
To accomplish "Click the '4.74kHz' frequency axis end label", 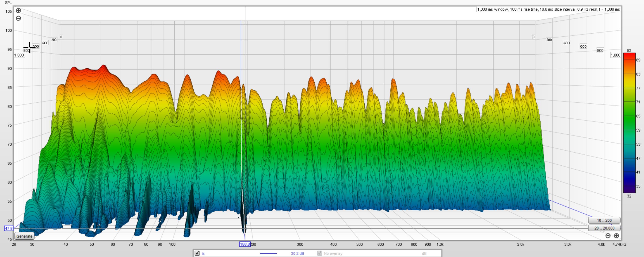I will (619, 244).
